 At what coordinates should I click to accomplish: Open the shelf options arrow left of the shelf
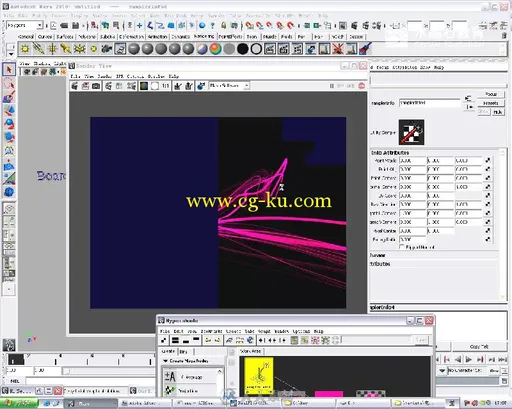pyautogui.click(x=11, y=54)
